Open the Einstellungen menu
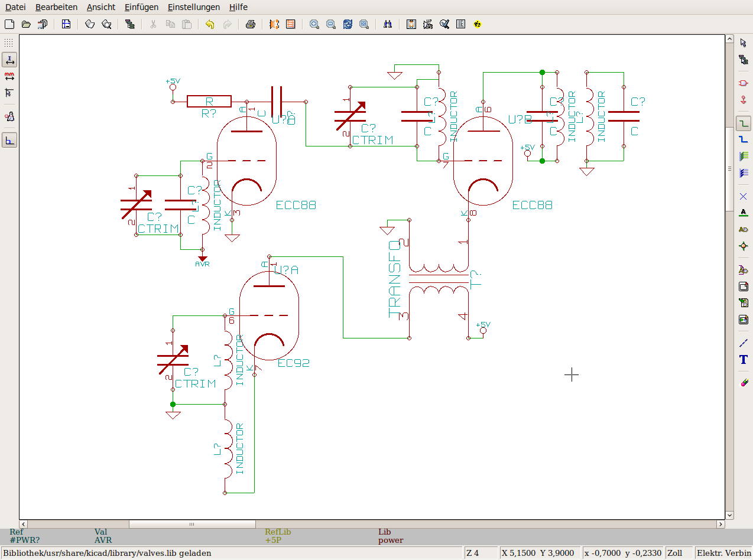The width and height of the screenshot is (753, 560). coord(193,7)
